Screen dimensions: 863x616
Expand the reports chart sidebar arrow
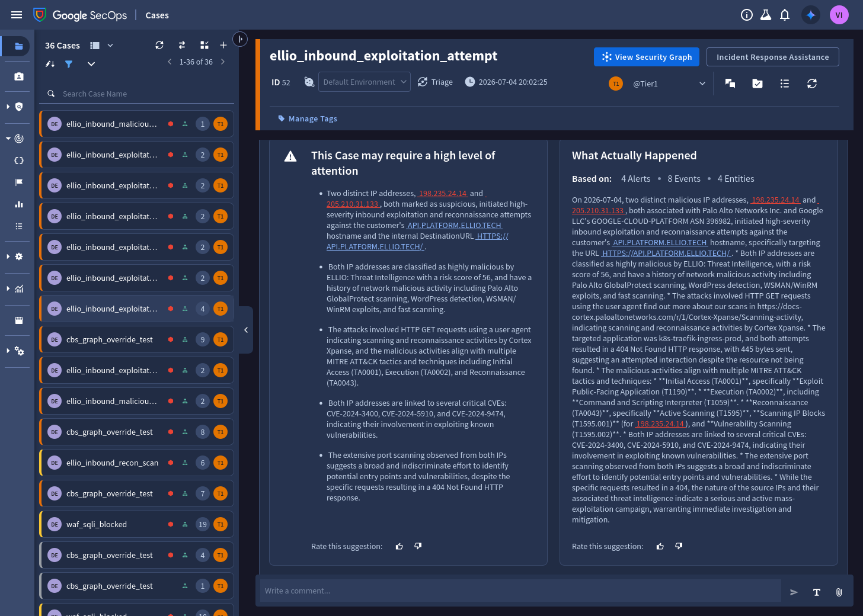[x=8, y=288]
